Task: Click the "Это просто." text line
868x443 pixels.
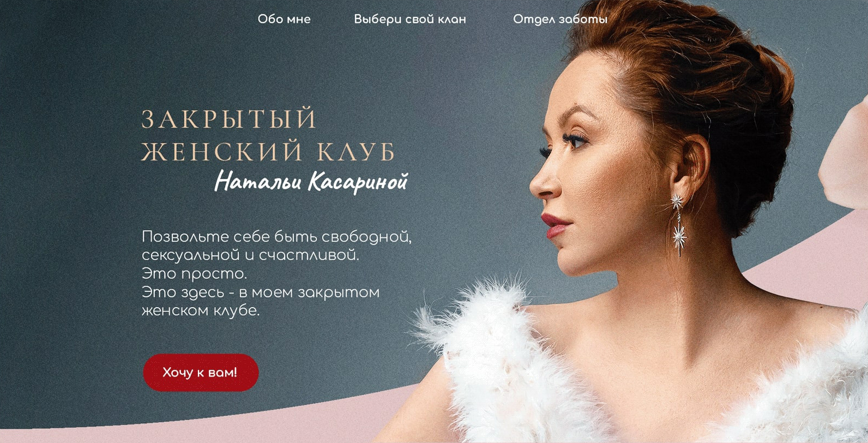Action: click(194, 273)
